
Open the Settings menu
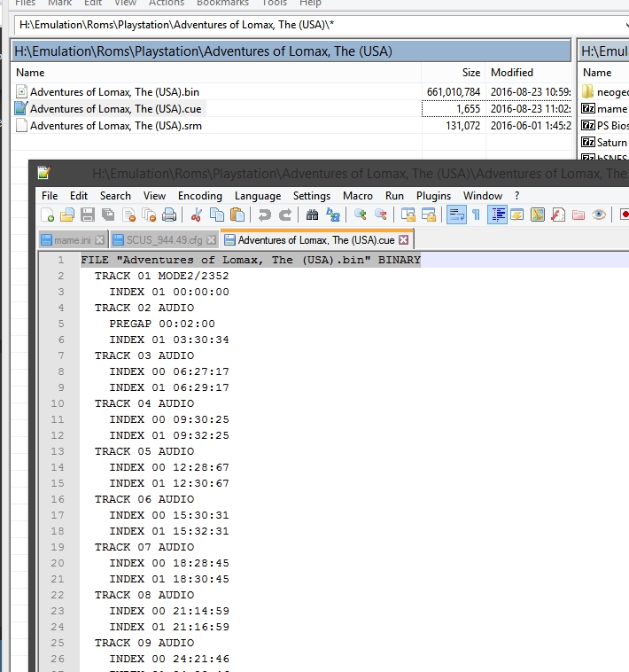312,196
